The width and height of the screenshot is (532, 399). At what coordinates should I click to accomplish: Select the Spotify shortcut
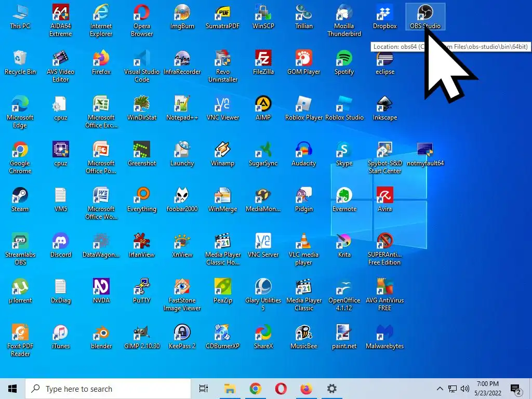344,62
